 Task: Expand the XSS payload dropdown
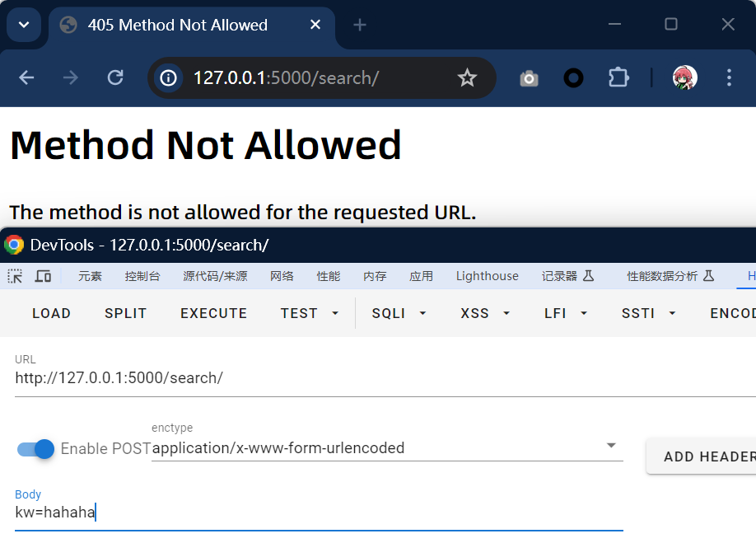(486, 313)
